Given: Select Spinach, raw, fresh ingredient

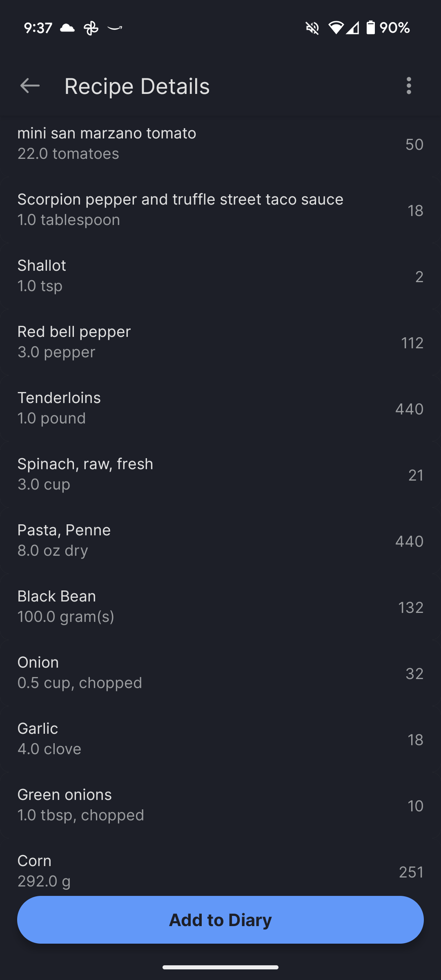Looking at the screenshot, I should pos(220,474).
